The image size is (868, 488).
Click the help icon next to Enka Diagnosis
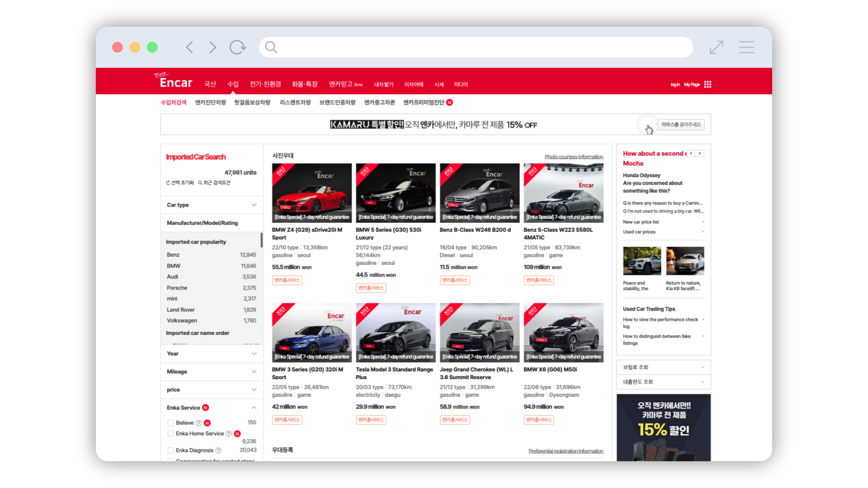pos(218,450)
